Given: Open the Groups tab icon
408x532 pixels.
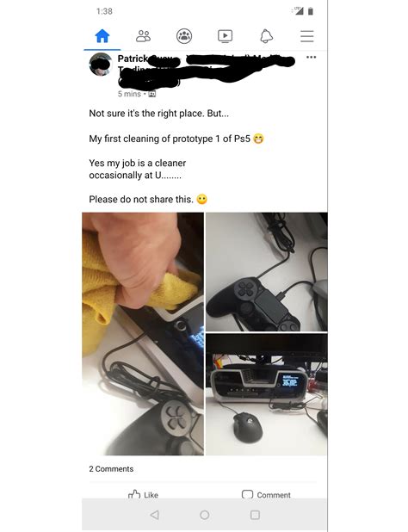Looking at the screenshot, I should tap(184, 36).
